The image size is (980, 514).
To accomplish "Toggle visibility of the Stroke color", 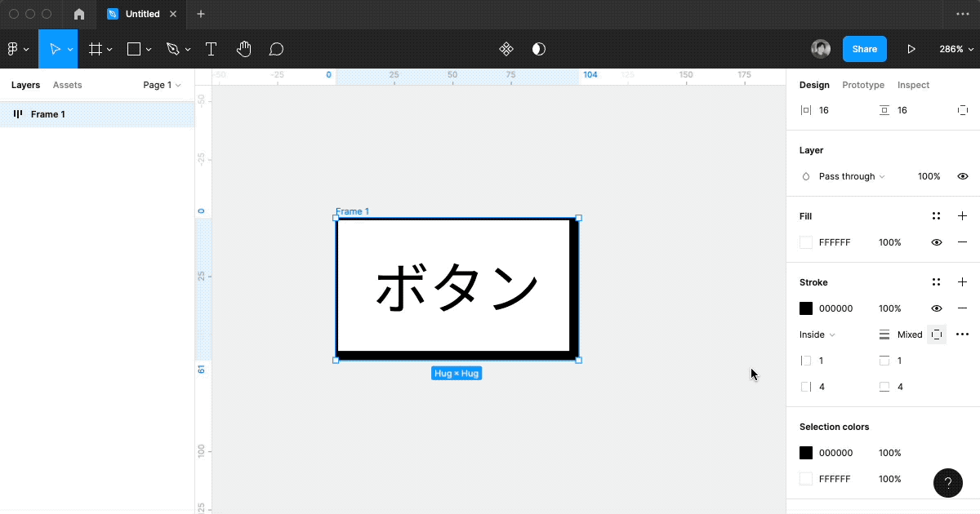I will click(x=936, y=308).
